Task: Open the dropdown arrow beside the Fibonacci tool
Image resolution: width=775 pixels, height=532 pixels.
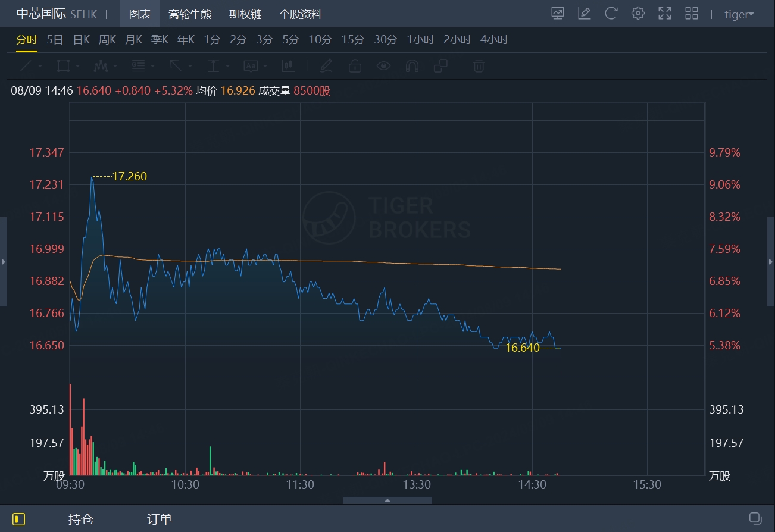Action: pyautogui.click(x=153, y=66)
